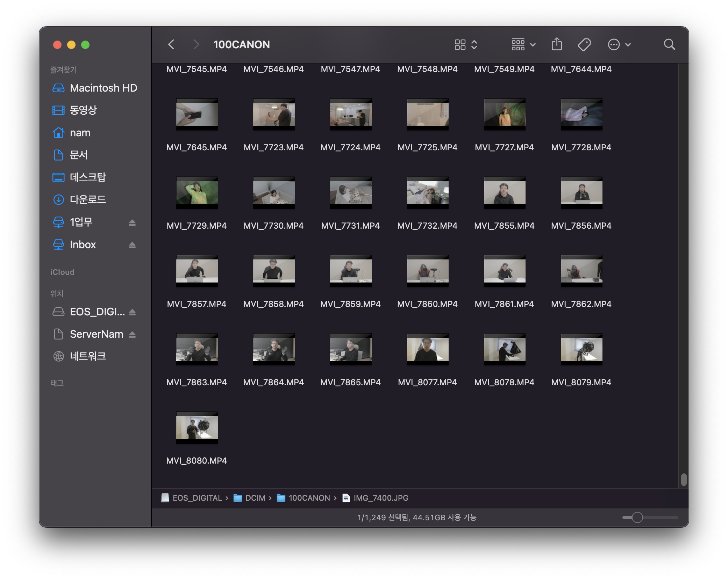
Task: Select the MVI_8078.MP4 video thumbnail
Action: [x=505, y=349]
